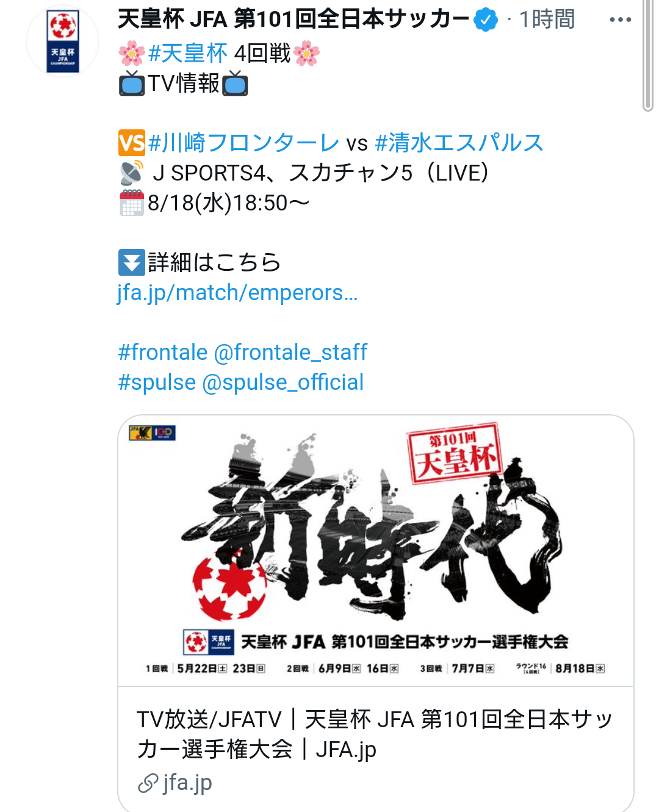Tap the blue down-arrow emoji by 詳細はこちら
The image size is (659, 812).
132,262
